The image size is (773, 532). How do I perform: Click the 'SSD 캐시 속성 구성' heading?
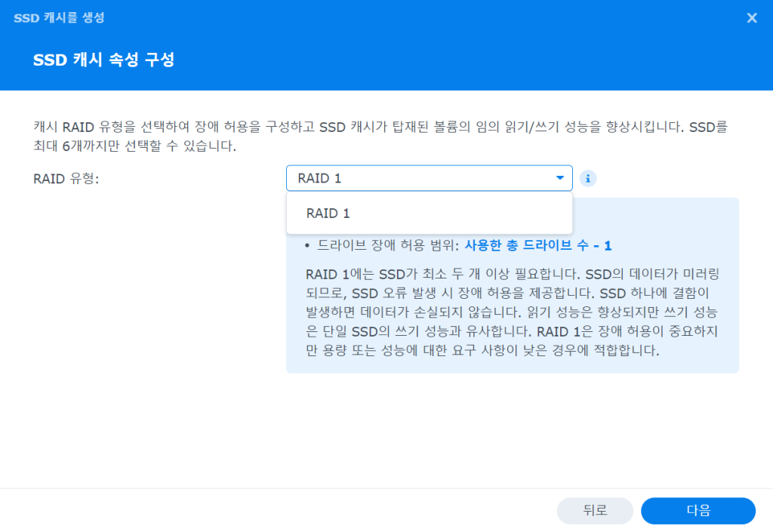[104, 60]
